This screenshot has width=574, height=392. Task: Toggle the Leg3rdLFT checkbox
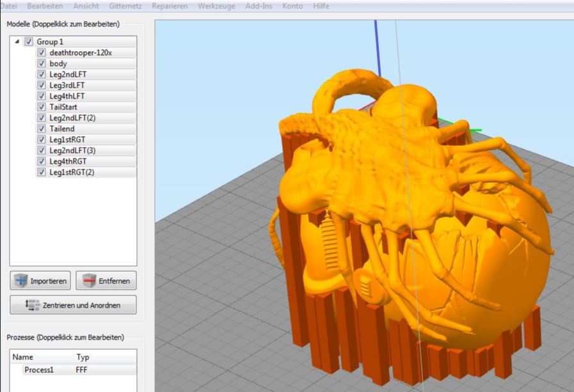(x=42, y=85)
